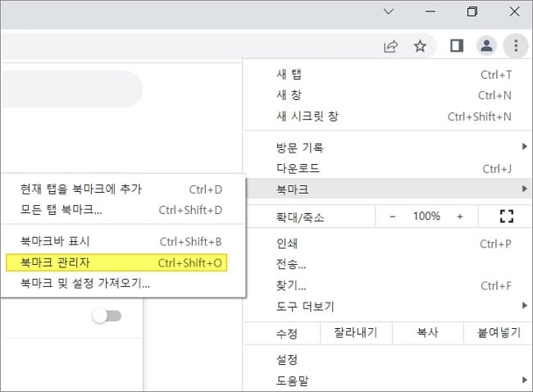Click the 확대/축소 label
Viewport: 533px width, 392px height.
(x=300, y=217)
